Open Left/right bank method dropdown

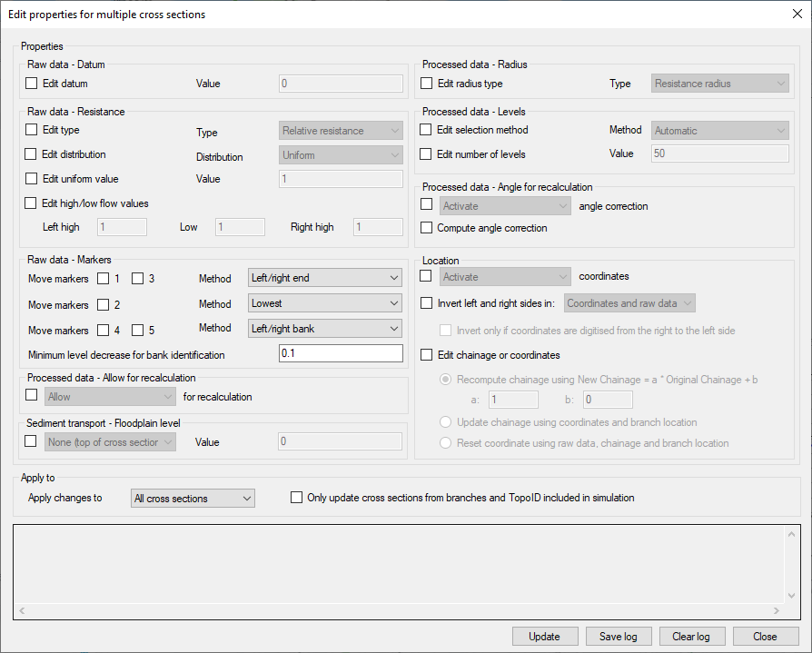pos(325,328)
